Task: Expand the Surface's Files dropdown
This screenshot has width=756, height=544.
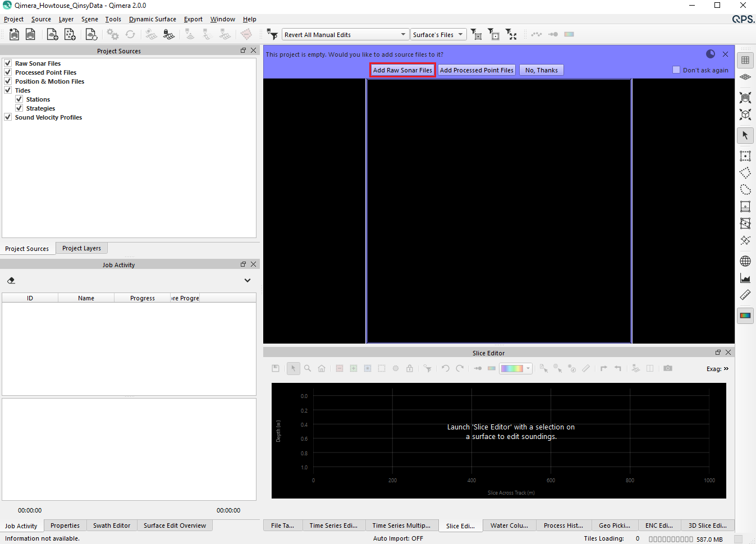Action: coord(438,35)
